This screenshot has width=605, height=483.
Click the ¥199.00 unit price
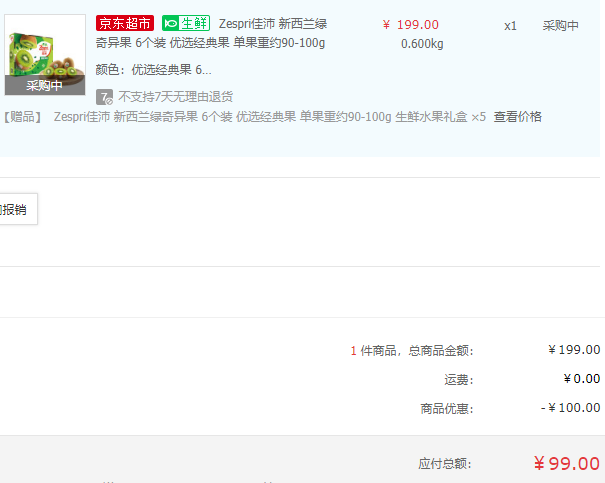[x=411, y=25]
